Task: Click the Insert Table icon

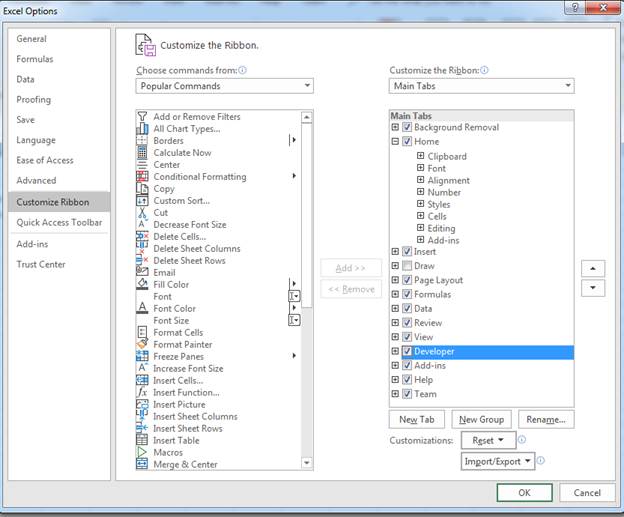Action: pos(142,440)
